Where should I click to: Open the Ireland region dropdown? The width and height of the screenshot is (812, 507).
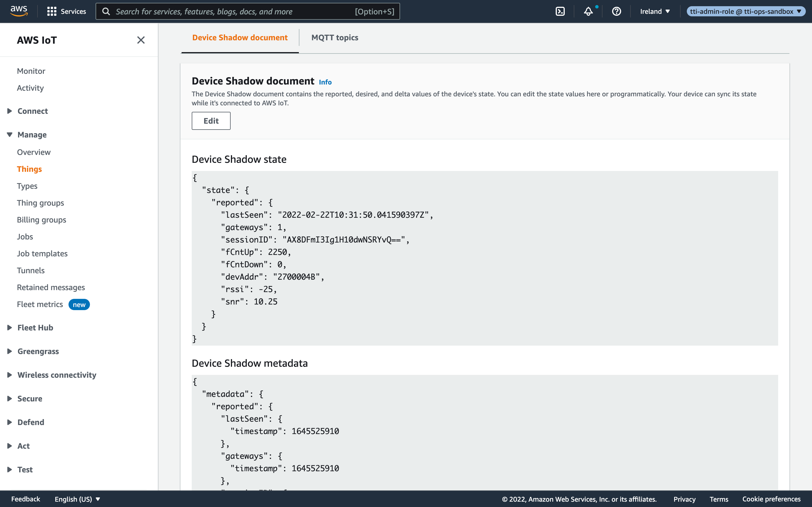click(655, 11)
